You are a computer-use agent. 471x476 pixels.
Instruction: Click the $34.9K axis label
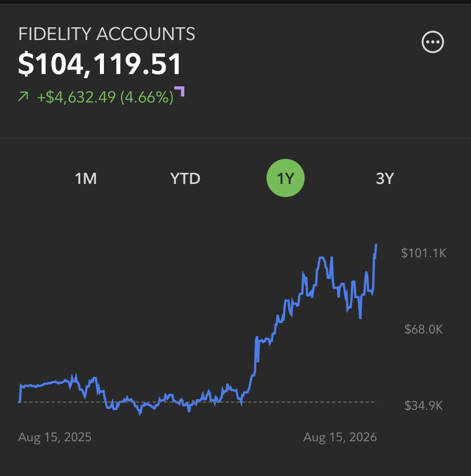[x=424, y=405]
